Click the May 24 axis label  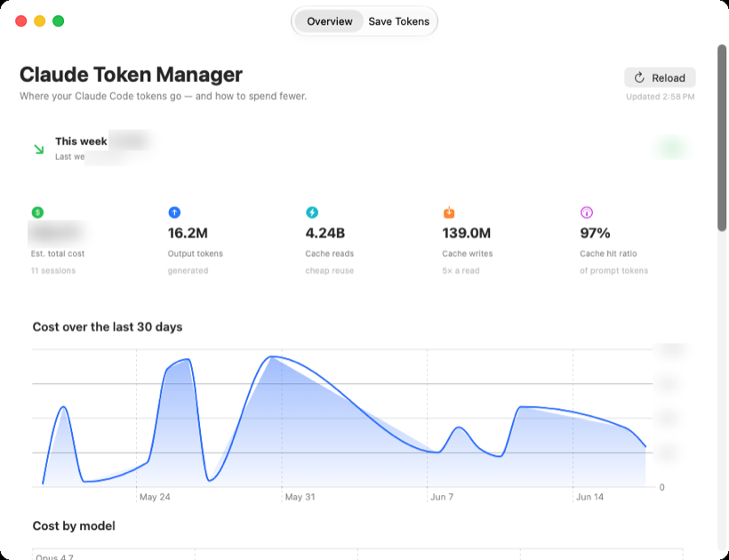(155, 497)
